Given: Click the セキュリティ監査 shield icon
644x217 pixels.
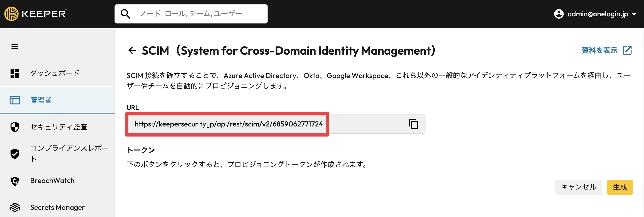Looking at the screenshot, I should point(15,127).
